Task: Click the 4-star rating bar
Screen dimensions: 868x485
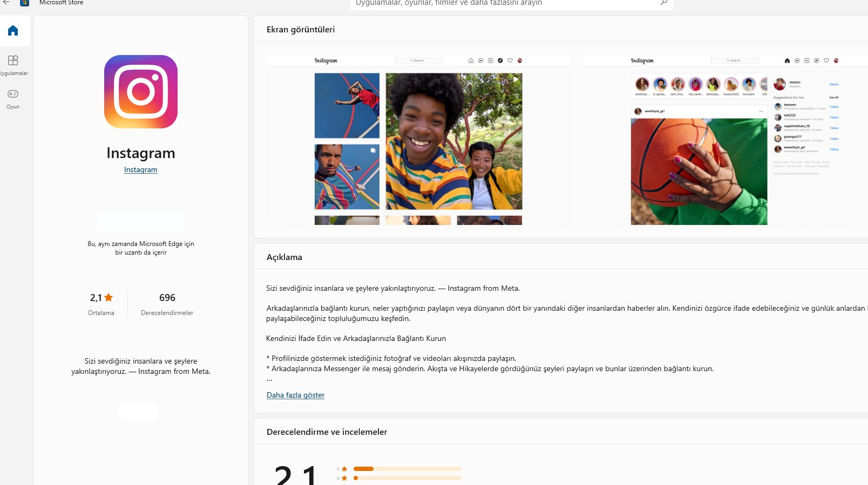Action: 408,478
